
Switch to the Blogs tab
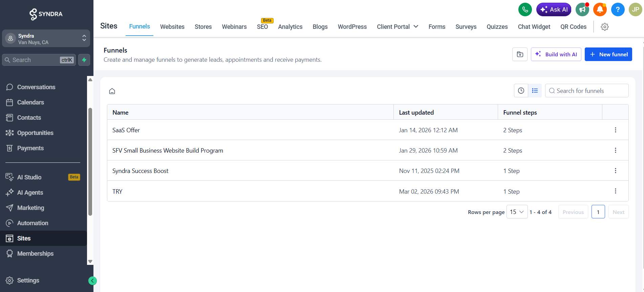(320, 27)
